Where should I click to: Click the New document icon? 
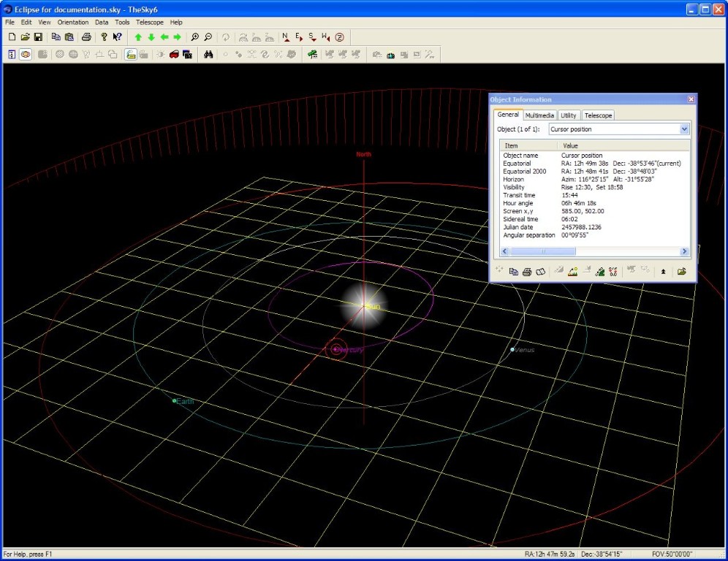12,37
